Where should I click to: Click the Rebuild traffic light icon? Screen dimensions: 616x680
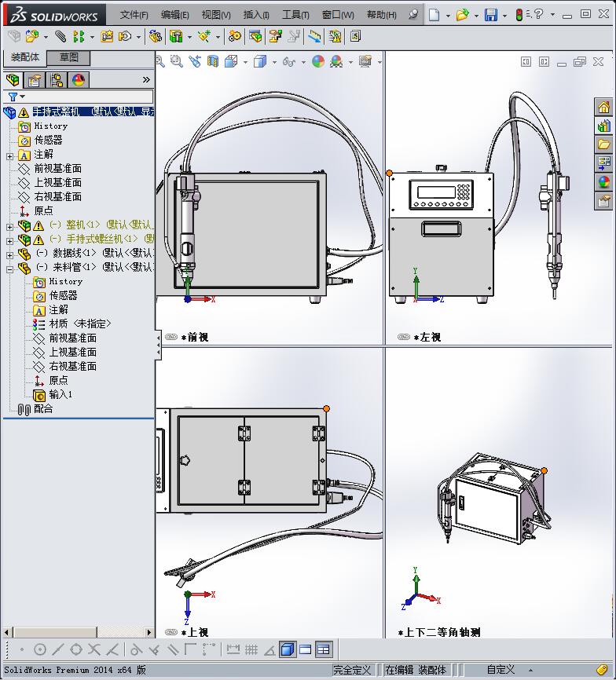[519, 15]
